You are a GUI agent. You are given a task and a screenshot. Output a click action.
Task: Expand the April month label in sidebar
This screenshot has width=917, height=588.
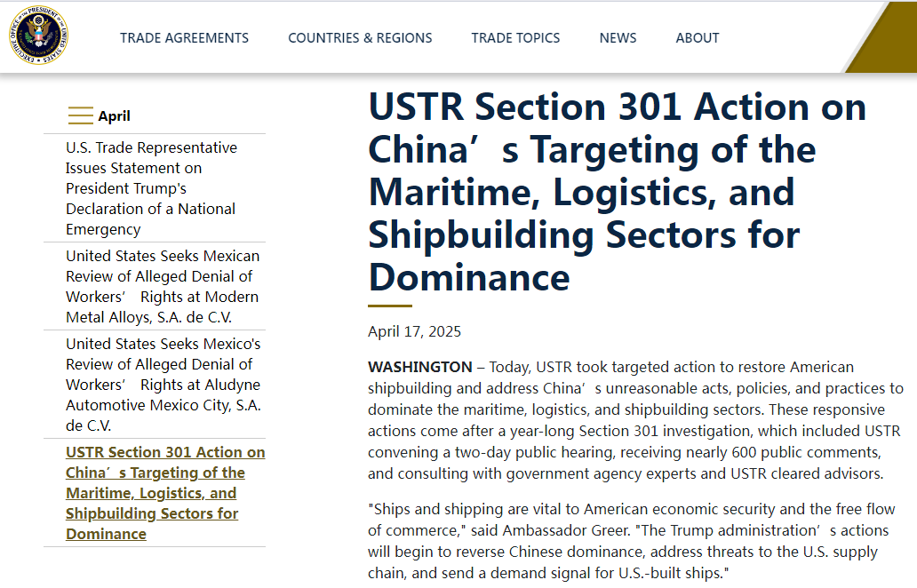pyautogui.click(x=114, y=115)
